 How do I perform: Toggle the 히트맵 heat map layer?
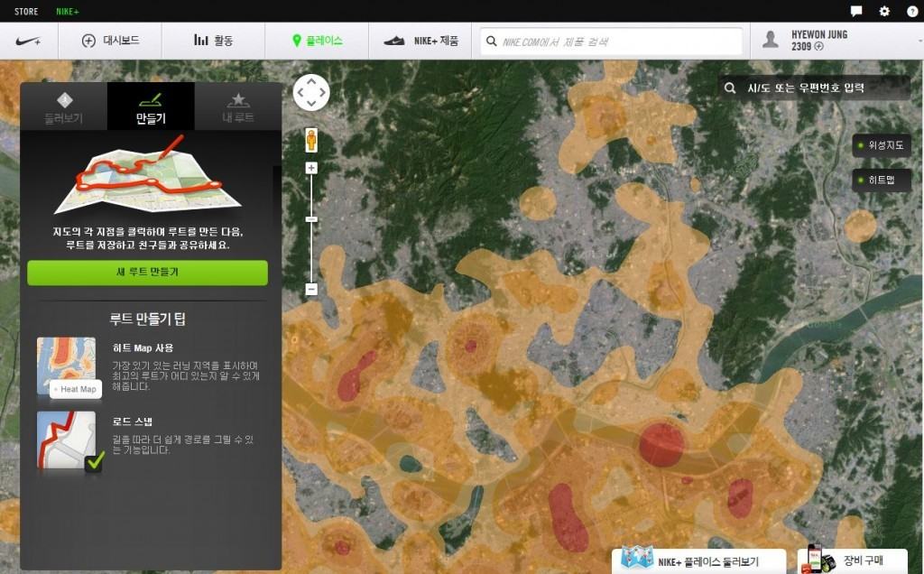[x=882, y=180]
